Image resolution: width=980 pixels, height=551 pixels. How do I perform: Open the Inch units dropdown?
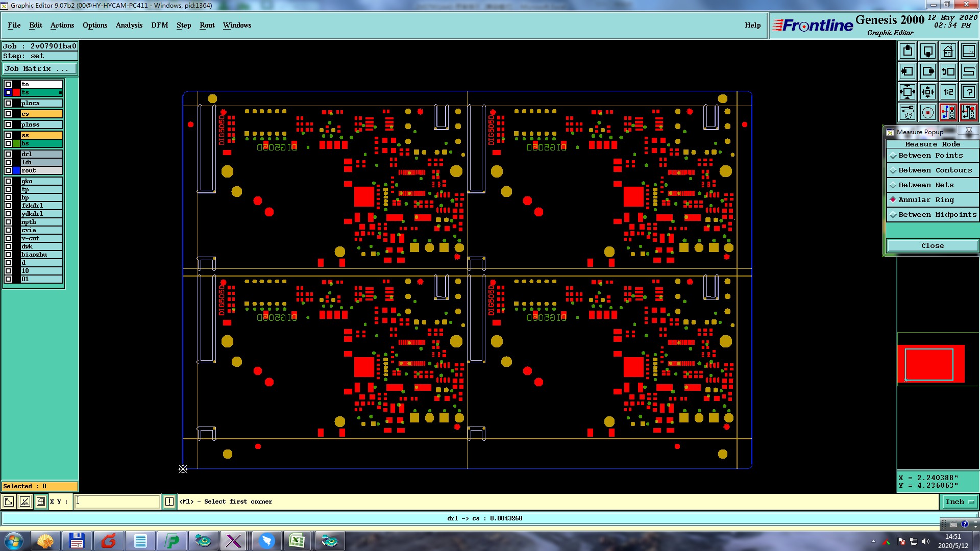[959, 502]
